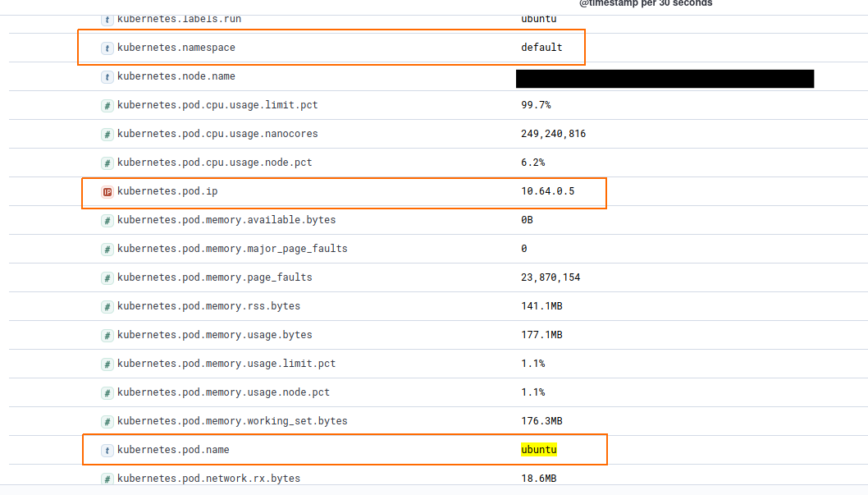Click the kubernetes.pod.cpu.usage.node.pct field name

(215, 163)
